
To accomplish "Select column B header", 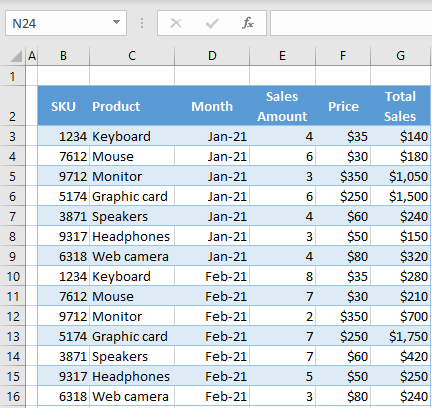I will pyautogui.click(x=63, y=56).
